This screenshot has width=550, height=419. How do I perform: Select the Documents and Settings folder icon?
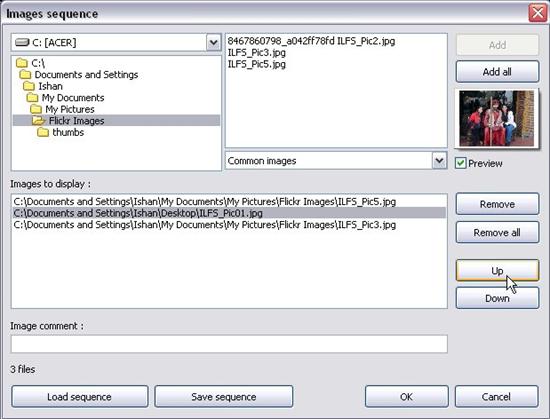[x=25, y=75]
